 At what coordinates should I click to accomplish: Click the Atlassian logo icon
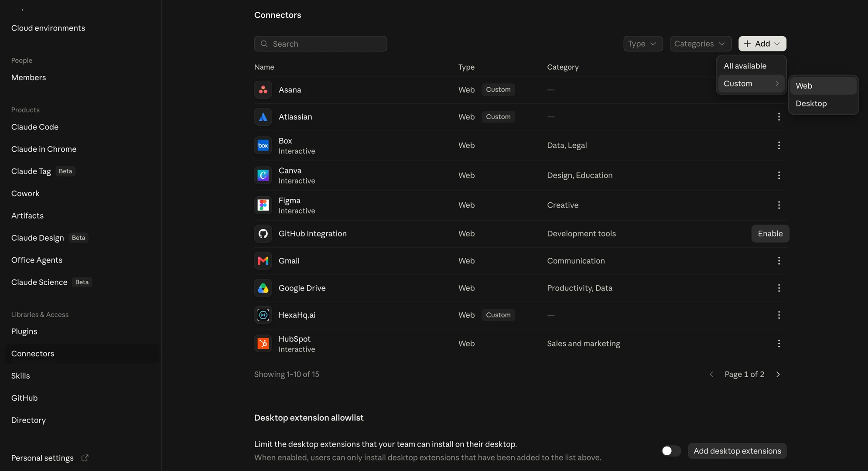[x=263, y=117]
